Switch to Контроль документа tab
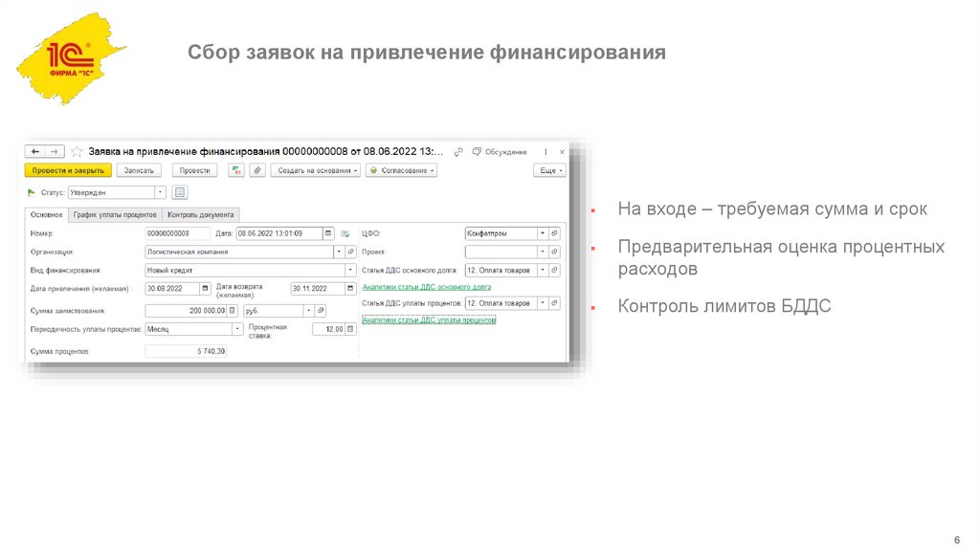Screen dimensions: 980x549 coord(201,215)
